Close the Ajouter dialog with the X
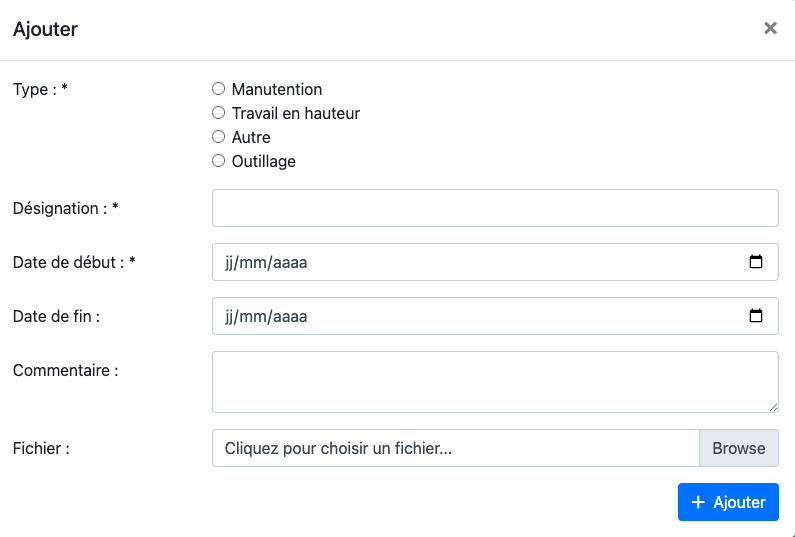Image resolution: width=795 pixels, height=537 pixels. click(770, 28)
